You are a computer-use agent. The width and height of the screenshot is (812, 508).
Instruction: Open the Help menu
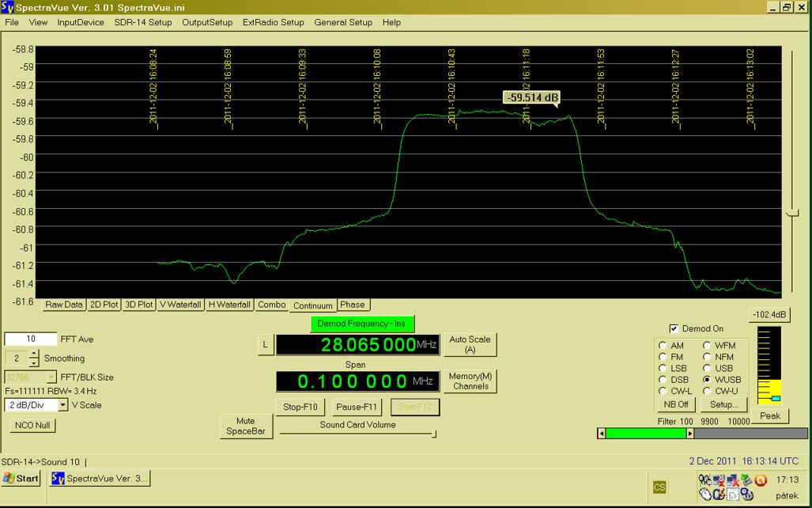(391, 22)
